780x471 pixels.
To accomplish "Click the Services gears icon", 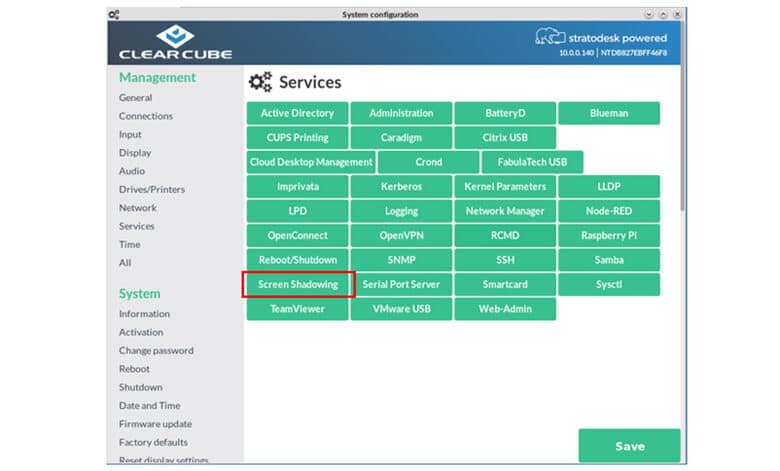I will (260, 82).
